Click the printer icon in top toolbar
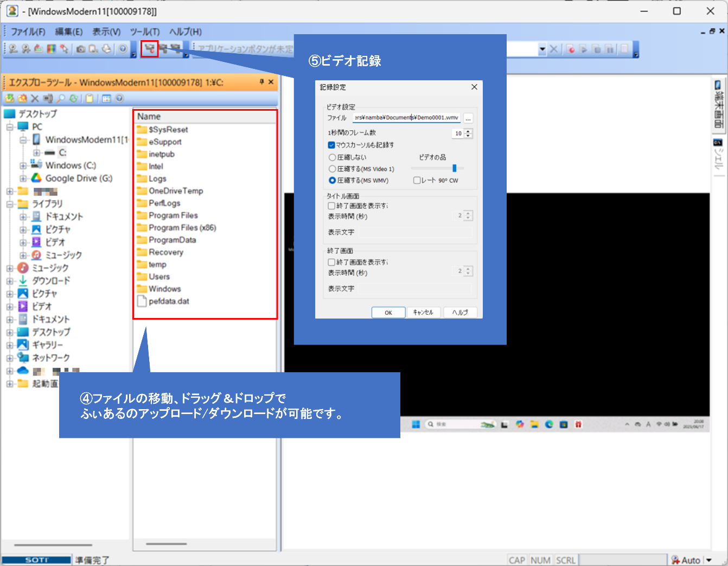The width and height of the screenshot is (728, 566). pyautogui.click(x=106, y=49)
